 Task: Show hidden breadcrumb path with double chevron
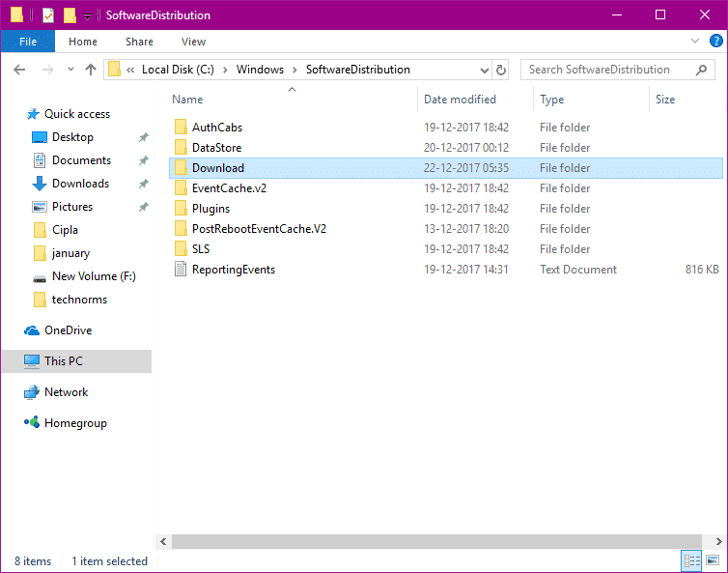pyautogui.click(x=130, y=70)
